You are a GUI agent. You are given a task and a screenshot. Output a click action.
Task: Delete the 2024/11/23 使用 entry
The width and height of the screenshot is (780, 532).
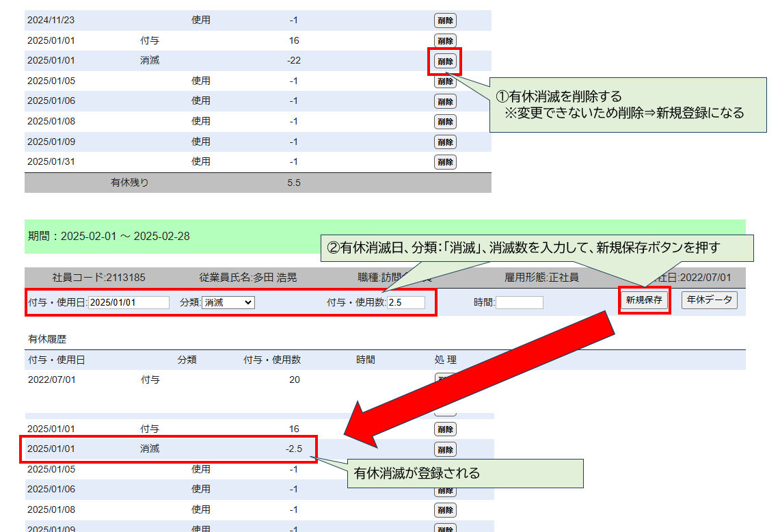pyautogui.click(x=445, y=21)
